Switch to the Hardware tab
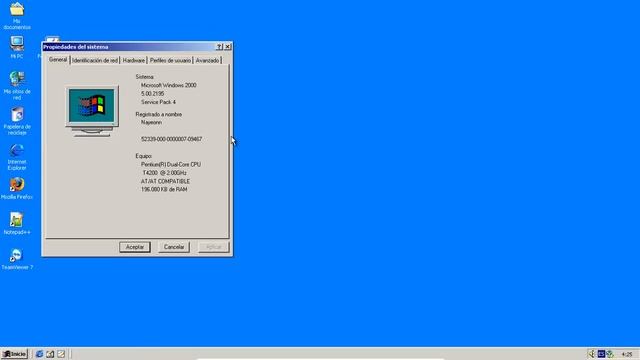 pos(133,60)
